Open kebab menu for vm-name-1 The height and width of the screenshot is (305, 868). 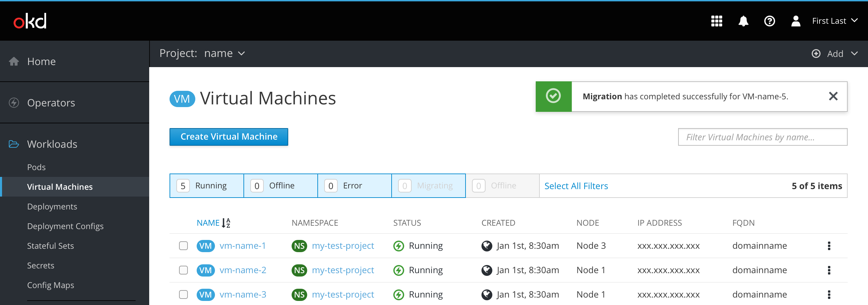[x=829, y=246]
